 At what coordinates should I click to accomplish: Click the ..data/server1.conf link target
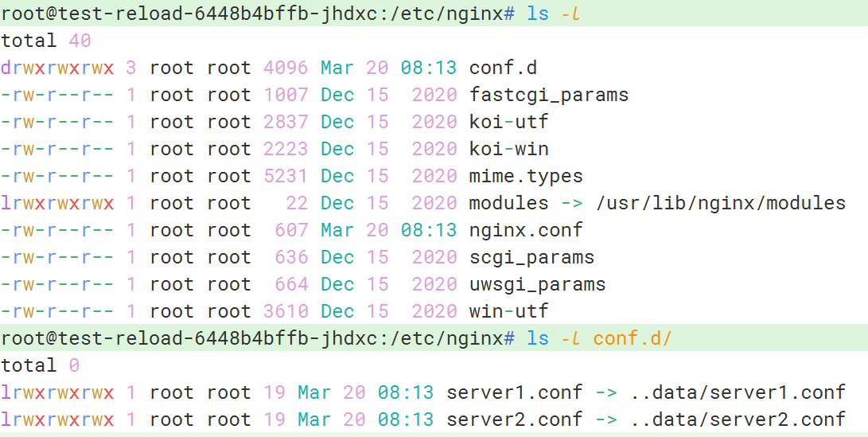[x=738, y=392]
